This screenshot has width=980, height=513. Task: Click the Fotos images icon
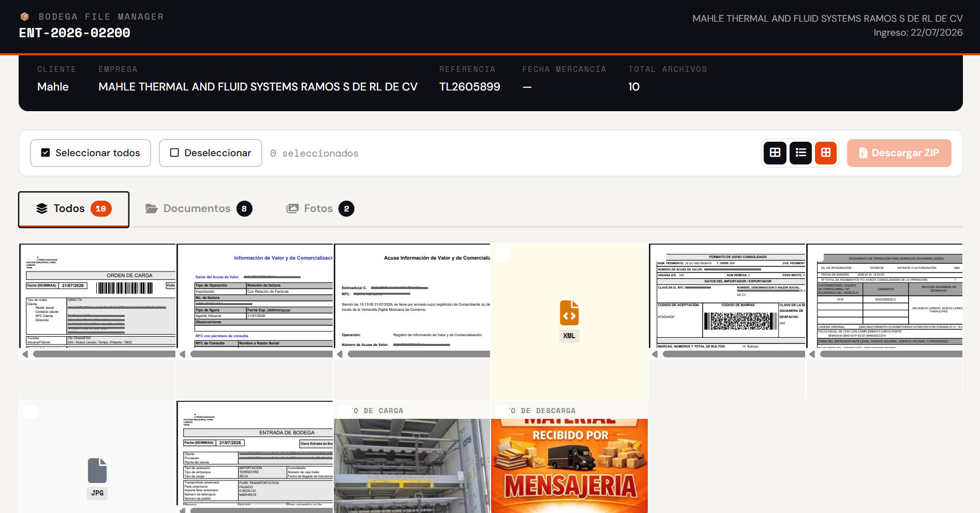[292, 208]
